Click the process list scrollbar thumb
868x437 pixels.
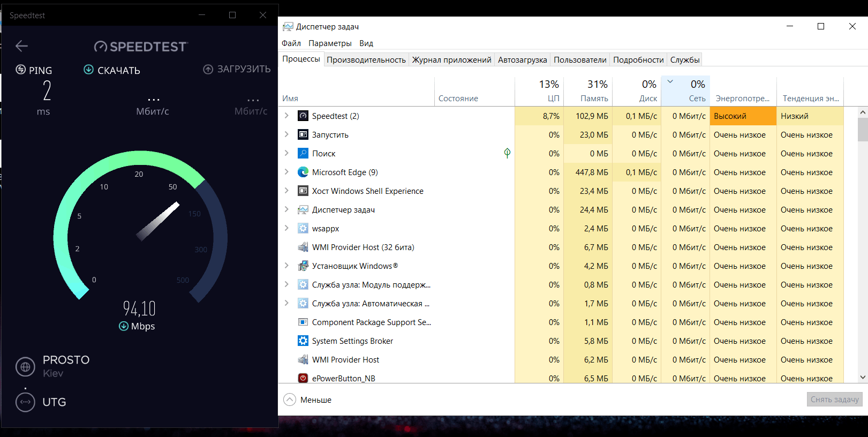863,129
